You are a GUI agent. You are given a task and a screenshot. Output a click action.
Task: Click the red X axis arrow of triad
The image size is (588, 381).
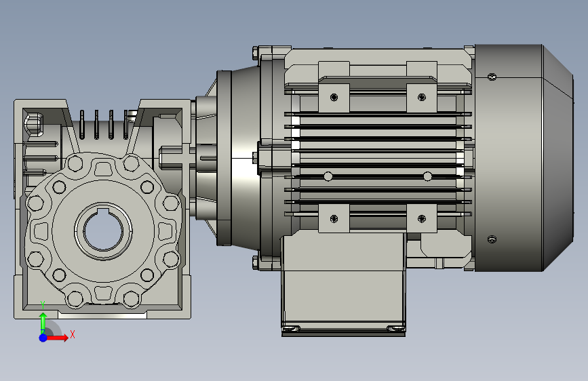[57, 338]
